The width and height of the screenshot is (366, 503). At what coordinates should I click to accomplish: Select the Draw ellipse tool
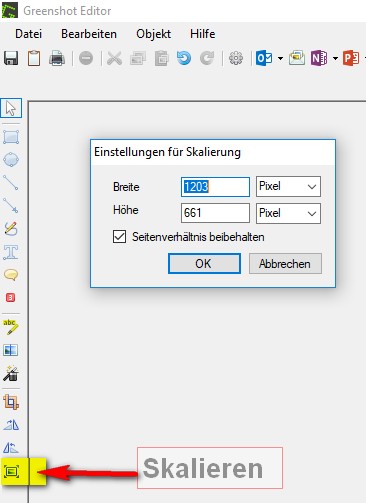click(11, 160)
